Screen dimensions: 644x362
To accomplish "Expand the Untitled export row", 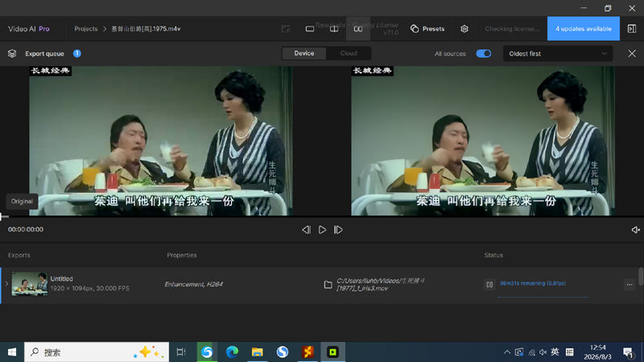I will pyautogui.click(x=6, y=284).
